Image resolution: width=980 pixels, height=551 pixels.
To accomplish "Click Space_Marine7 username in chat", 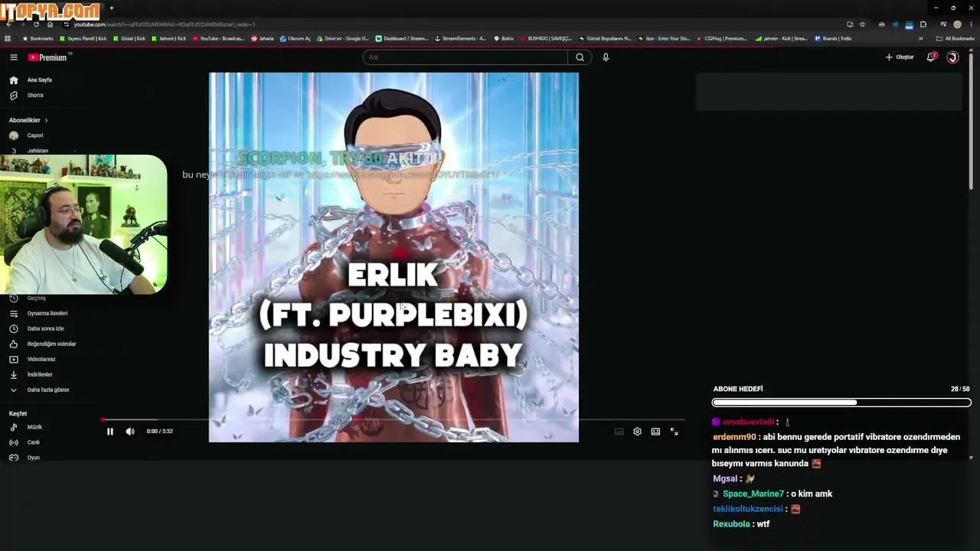I will (753, 494).
